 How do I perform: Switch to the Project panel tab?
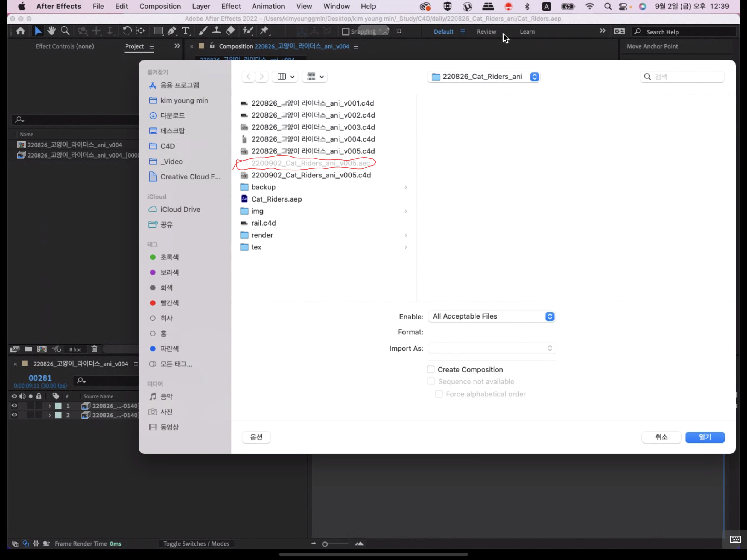click(x=134, y=46)
